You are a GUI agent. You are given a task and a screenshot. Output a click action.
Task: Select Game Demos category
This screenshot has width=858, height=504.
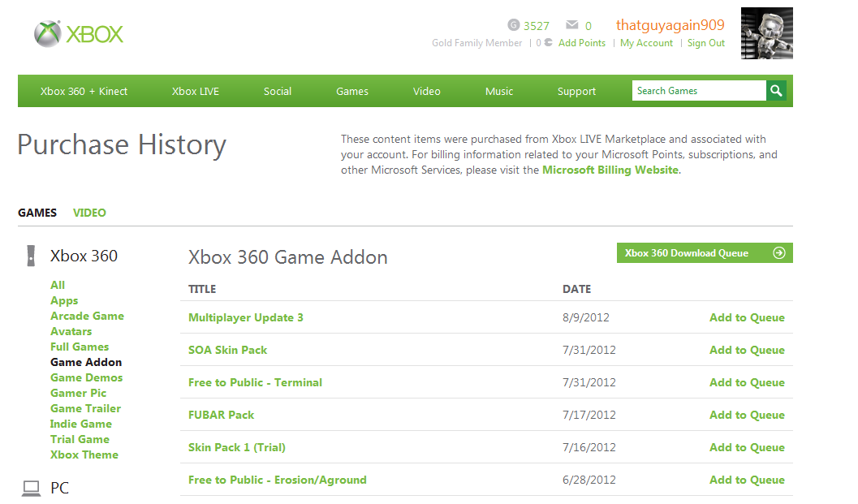(87, 377)
